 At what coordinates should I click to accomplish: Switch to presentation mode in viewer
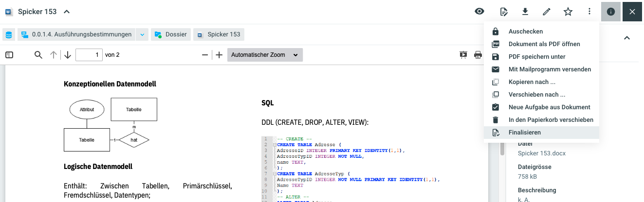click(x=463, y=55)
